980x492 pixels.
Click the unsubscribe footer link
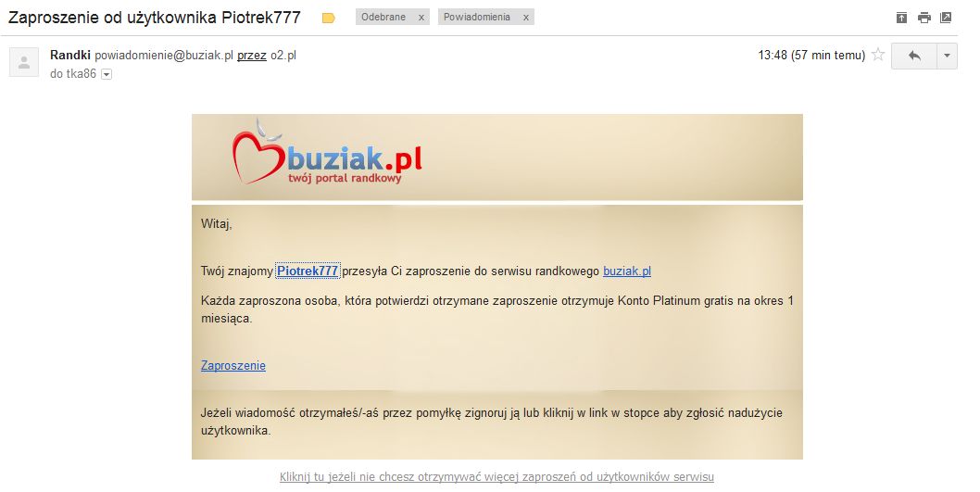point(496,477)
